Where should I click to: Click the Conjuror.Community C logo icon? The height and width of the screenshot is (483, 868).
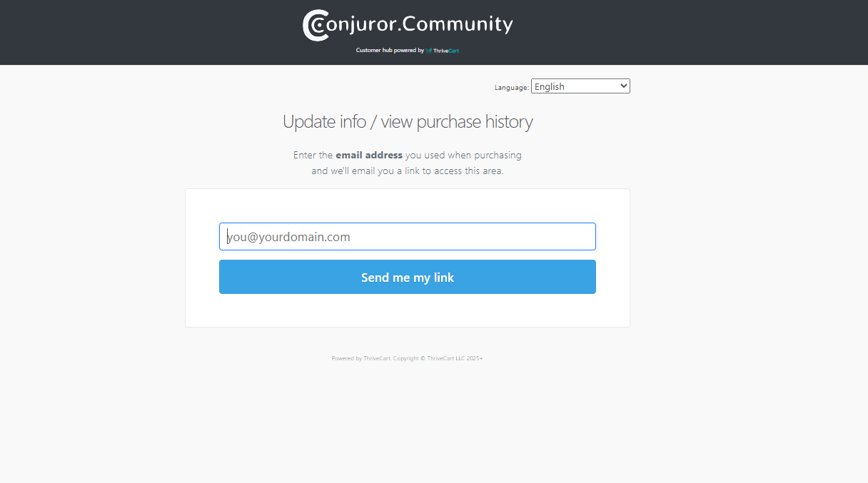click(316, 25)
